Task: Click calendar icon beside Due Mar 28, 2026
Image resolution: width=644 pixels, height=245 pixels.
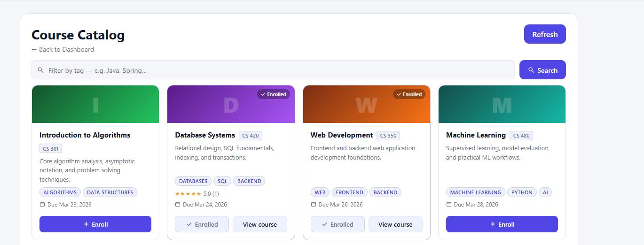Action: click(x=449, y=205)
